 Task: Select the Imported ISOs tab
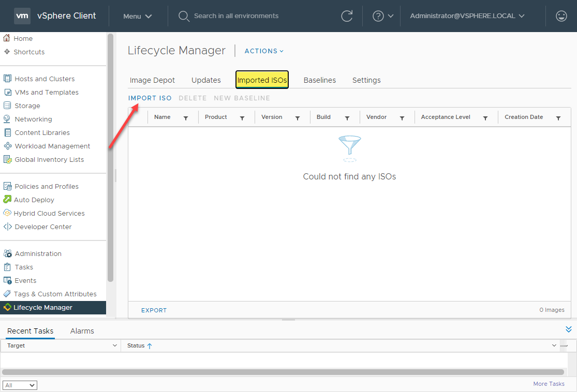click(262, 80)
